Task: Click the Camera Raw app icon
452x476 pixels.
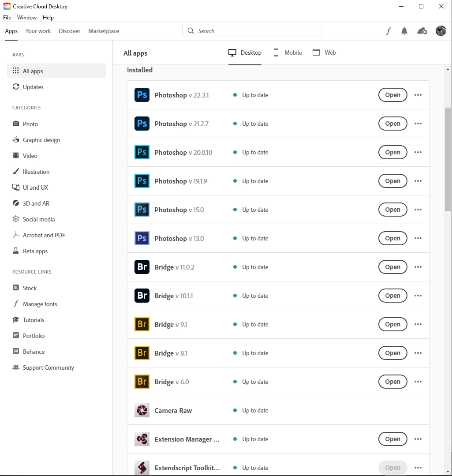Action: tap(142, 410)
